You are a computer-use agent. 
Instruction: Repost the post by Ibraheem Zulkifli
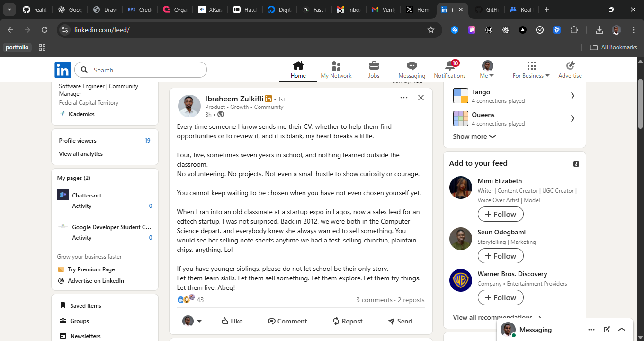(x=348, y=321)
